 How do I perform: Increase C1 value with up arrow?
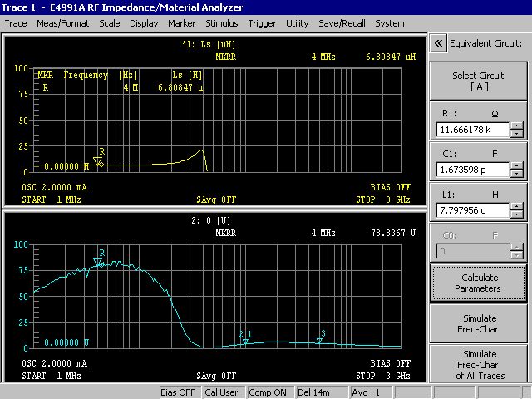pyautogui.click(x=517, y=166)
